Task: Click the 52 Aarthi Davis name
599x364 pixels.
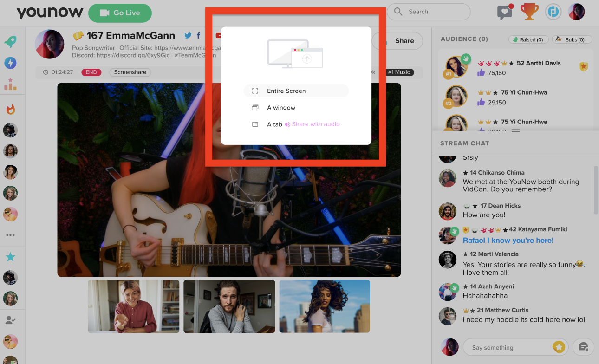Action: (539, 63)
